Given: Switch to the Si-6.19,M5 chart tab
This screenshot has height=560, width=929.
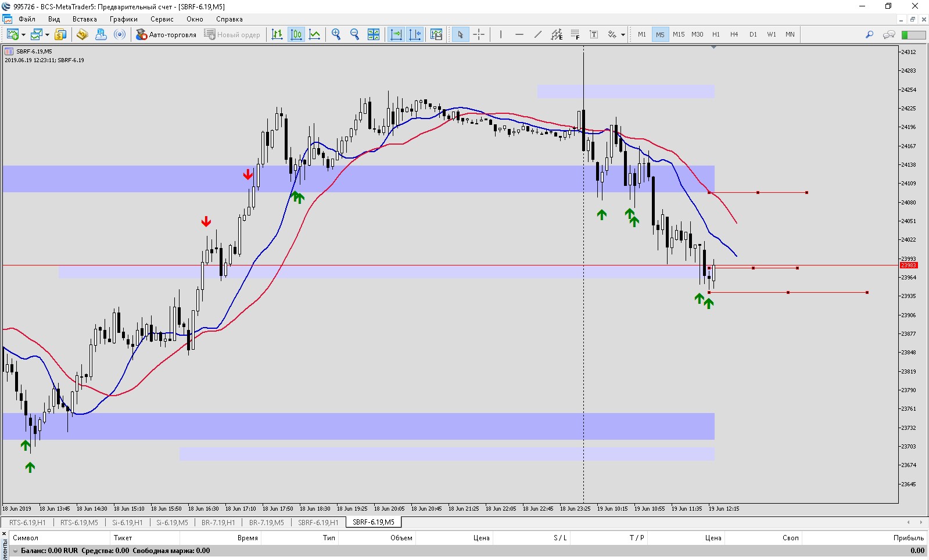Looking at the screenshot, I should click(x=172, y=522).
